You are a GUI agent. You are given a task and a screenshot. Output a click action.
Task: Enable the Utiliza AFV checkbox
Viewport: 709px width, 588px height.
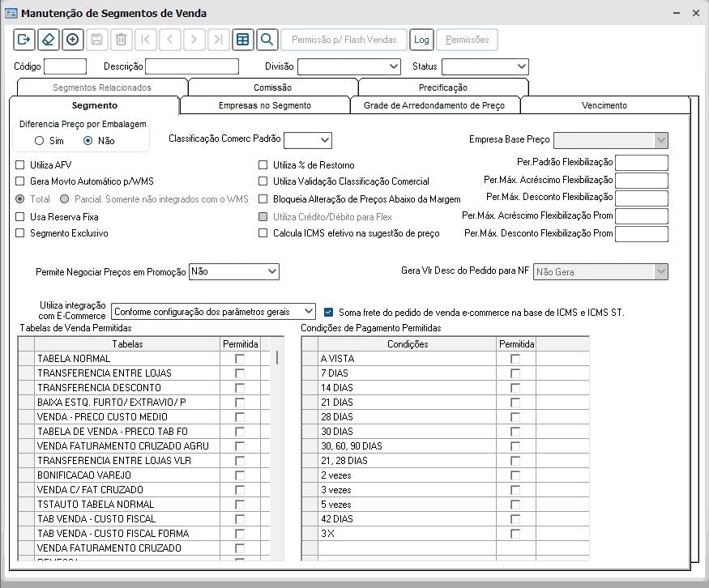[21, 165]
